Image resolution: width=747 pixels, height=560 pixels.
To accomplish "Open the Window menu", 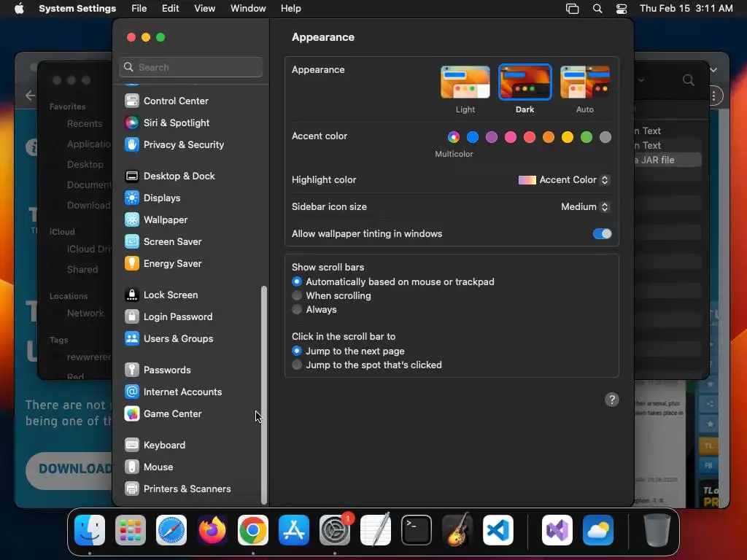I will coord(248,9).
